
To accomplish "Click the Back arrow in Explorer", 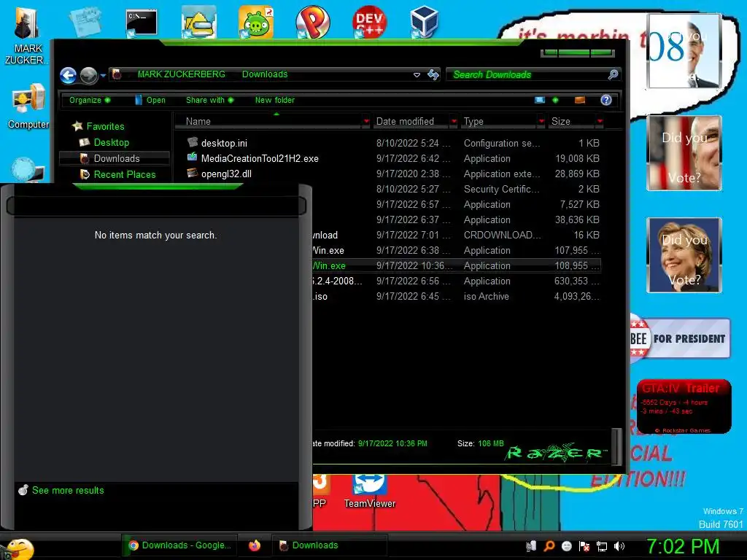I will click(x=68, y=75).
